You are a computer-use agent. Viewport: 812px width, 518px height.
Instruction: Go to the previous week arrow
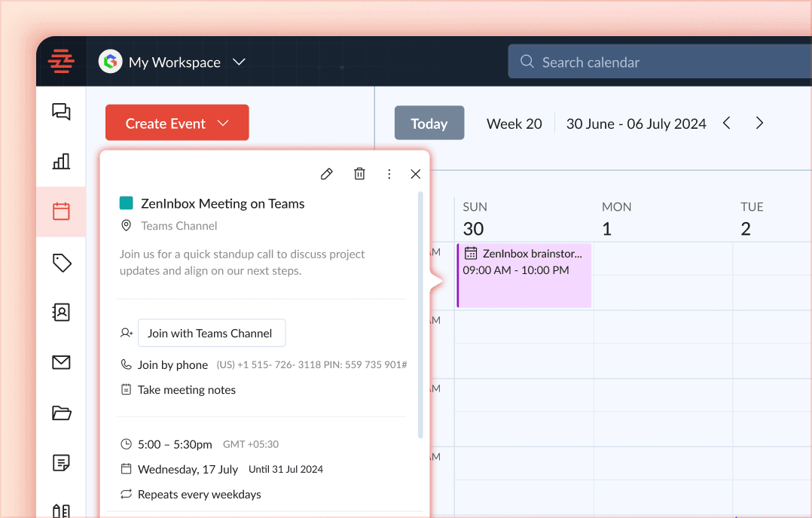coord(727,123)
